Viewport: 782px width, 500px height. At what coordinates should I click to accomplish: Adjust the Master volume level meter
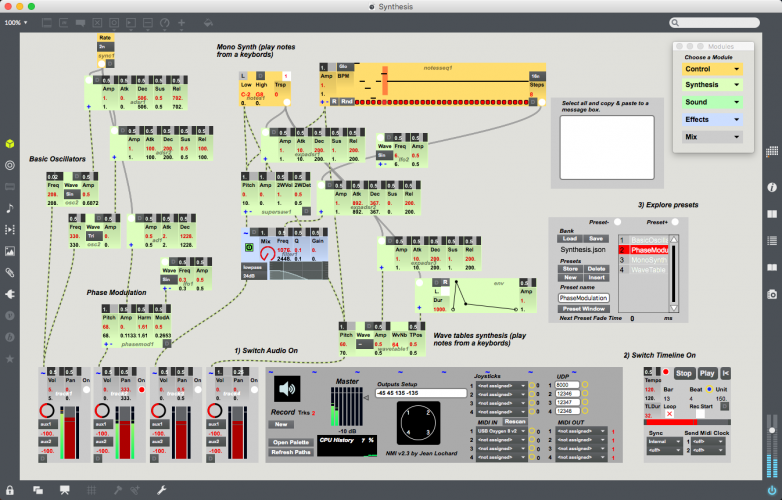[x=346, y=407]
